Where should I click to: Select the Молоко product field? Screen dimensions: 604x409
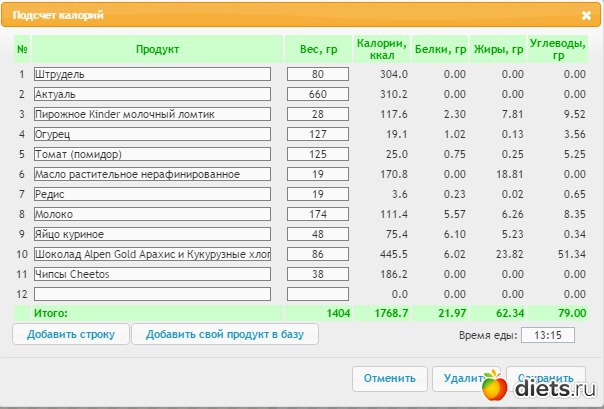[153, 214]
